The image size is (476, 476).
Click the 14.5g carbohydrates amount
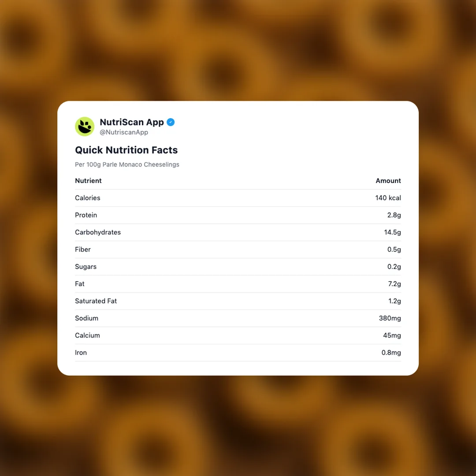(392, 232)
